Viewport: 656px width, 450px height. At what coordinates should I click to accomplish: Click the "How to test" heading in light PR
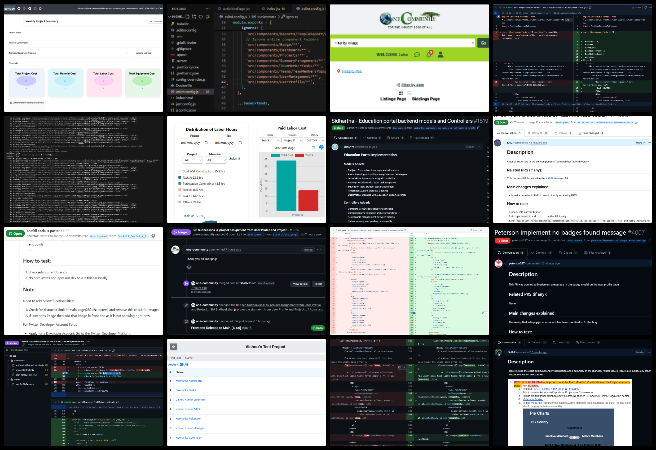click(37, 261)
